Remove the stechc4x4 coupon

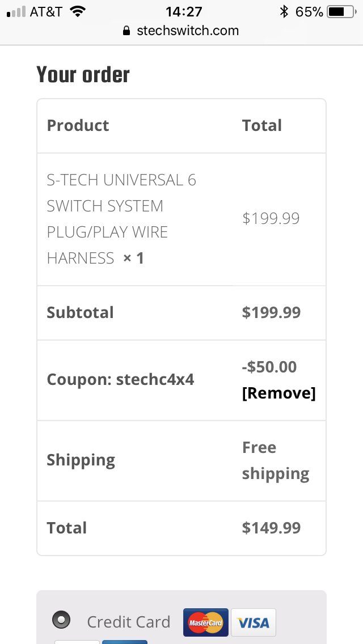click(x=278, y=393)
